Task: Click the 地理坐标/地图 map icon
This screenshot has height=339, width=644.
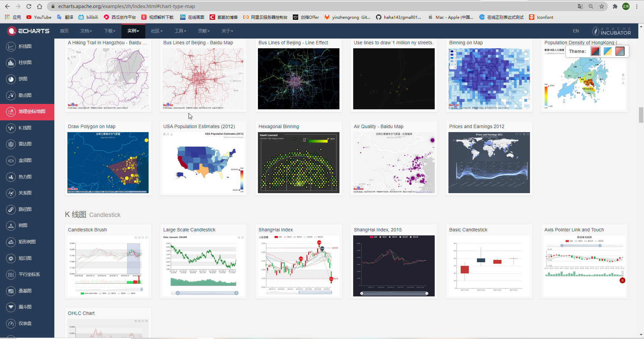Action: pos(11,112)
